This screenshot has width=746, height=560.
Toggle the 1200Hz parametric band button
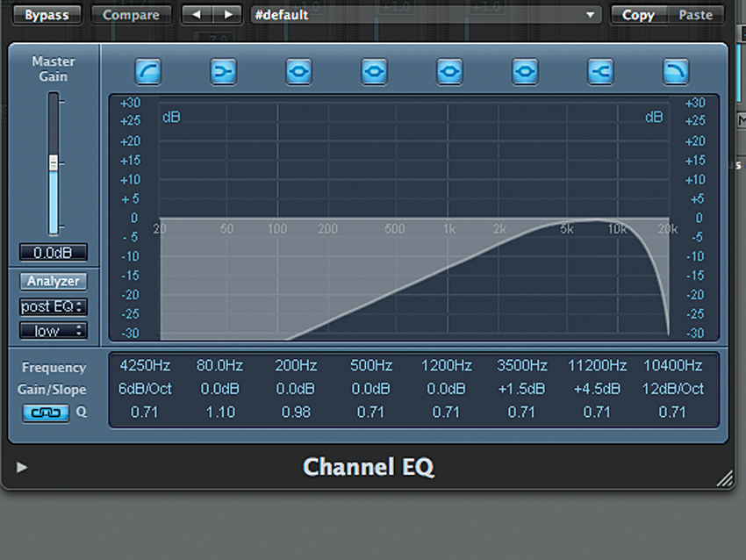pyautogui.click(x=449, y=72)
